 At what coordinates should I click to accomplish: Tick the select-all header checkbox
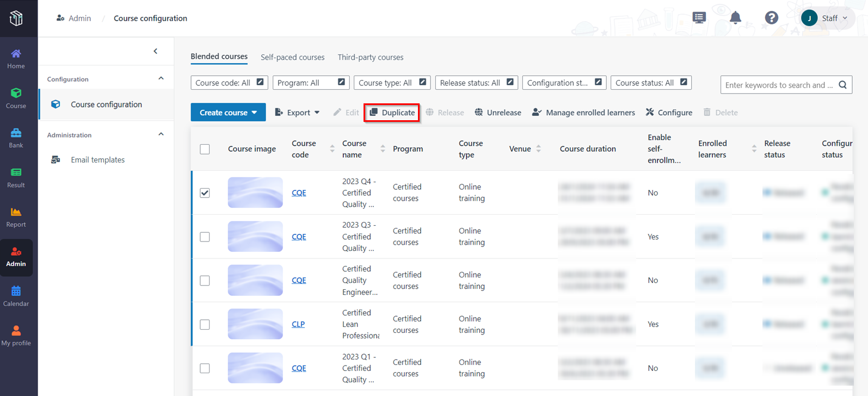tap(205, 149)
